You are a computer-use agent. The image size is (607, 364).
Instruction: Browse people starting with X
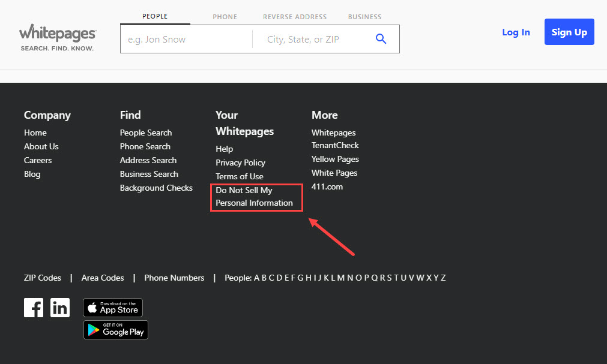pyautogui.click(x=429, y=278)
